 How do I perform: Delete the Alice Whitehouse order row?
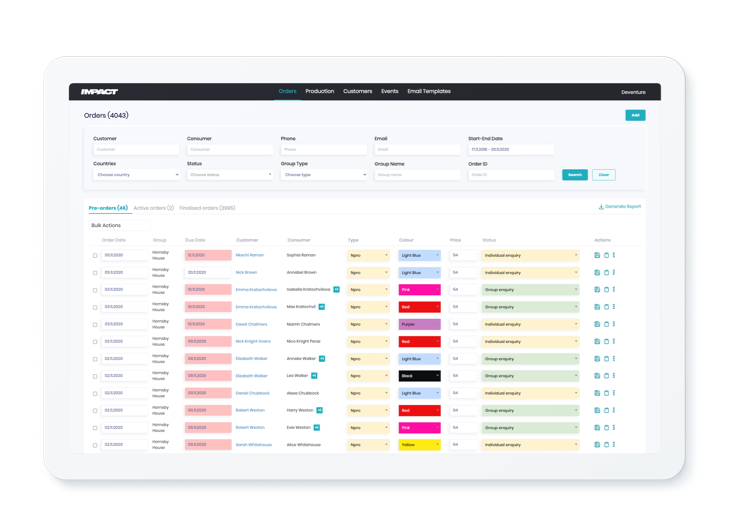point(606,445)
